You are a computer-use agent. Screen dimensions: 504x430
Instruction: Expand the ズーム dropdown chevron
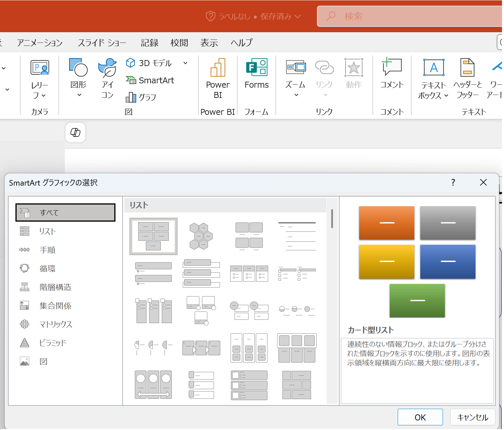pyautogui.click(x=296, y=95)
